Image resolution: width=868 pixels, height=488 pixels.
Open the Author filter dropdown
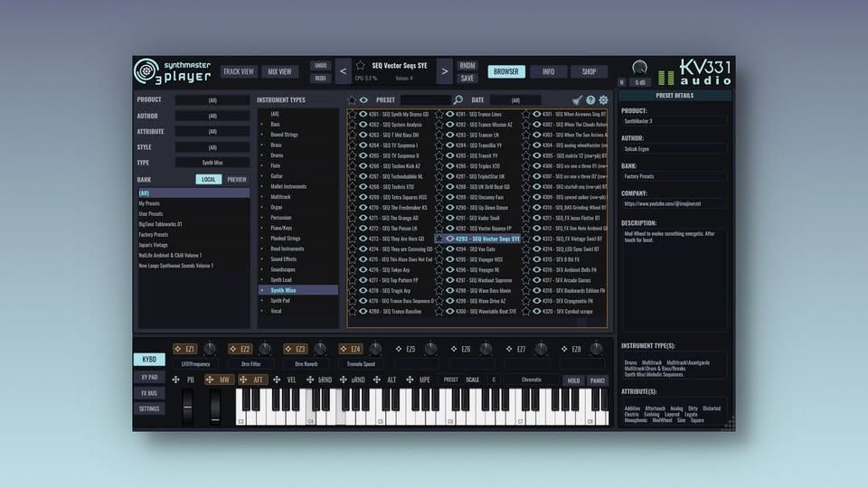[x=212, y=117]
